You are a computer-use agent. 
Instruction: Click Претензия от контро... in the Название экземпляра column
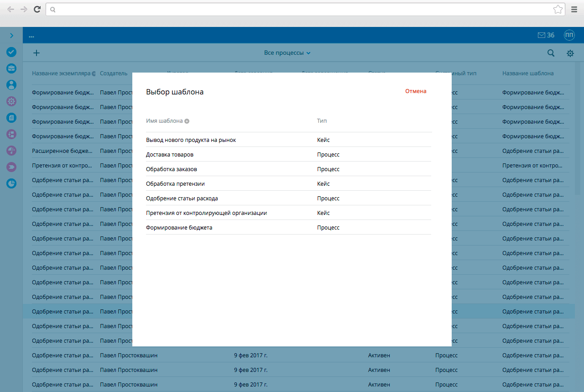click(62, 165)
